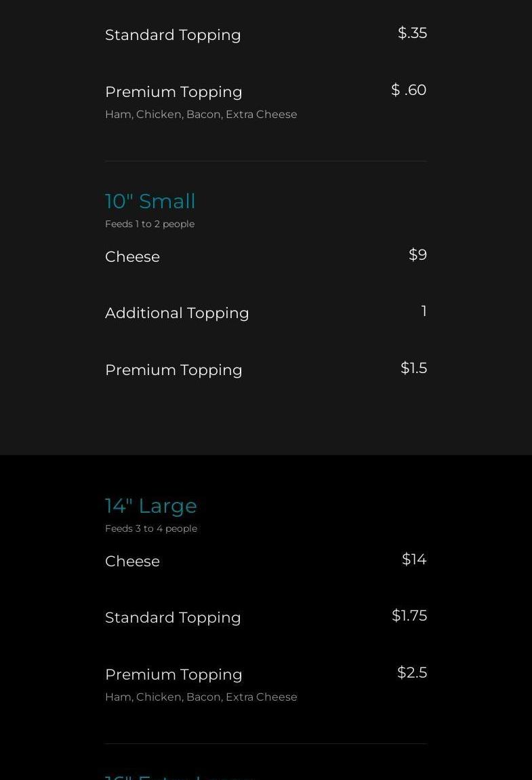532x780 pixels.
Task: Select the $.35 price text
Action: pos(412,33)
